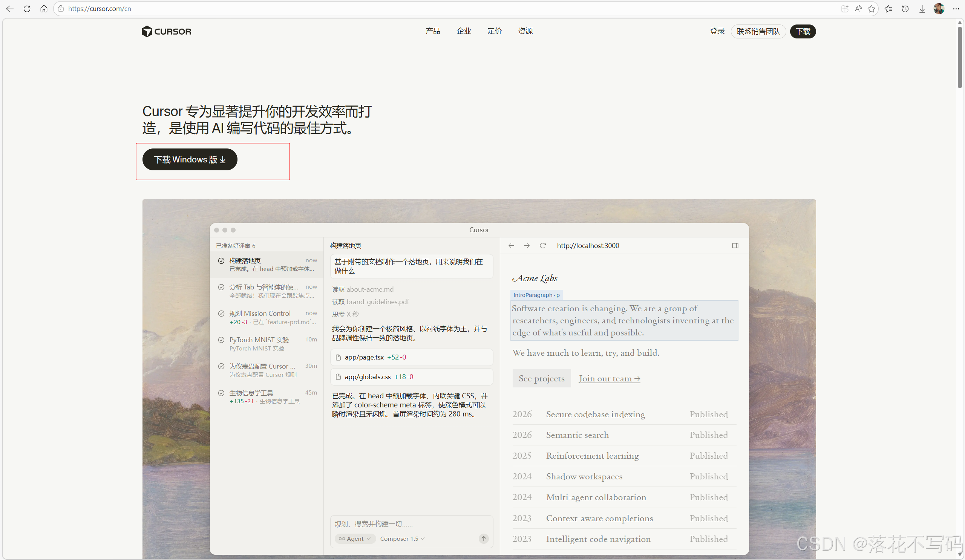Click Intelligent code navigation row

coord(624,539)
